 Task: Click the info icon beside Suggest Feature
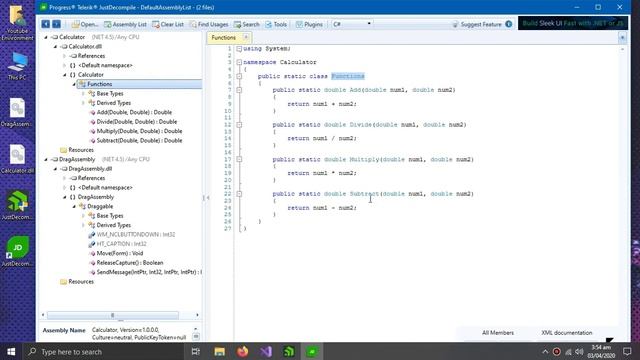coord(509,24)
